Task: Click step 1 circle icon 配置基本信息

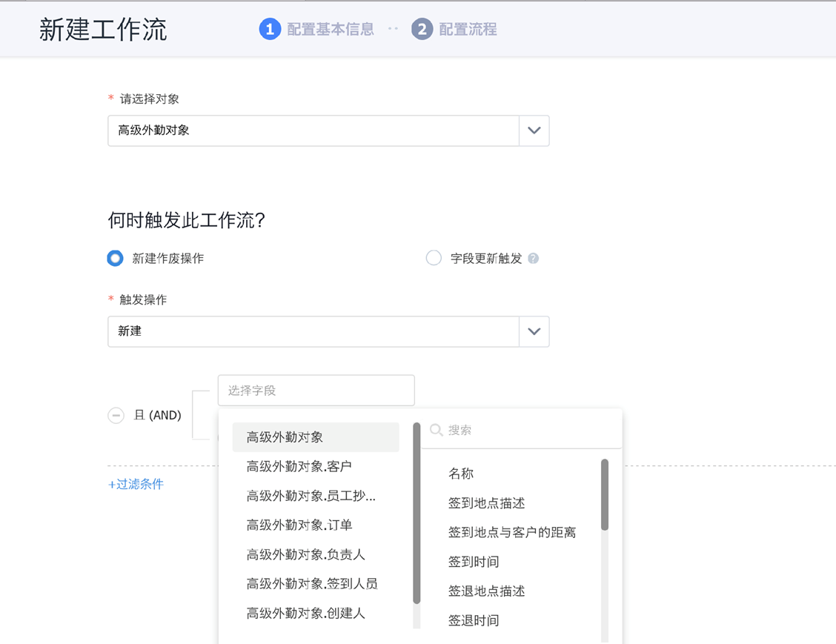Action: [x=270, y=30]
